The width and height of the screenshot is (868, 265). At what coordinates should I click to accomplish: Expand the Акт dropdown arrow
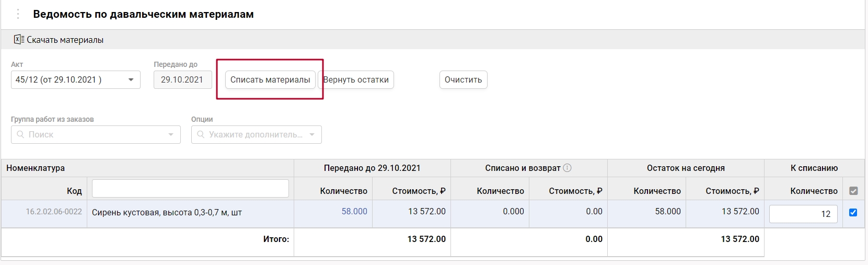point(131,80)
